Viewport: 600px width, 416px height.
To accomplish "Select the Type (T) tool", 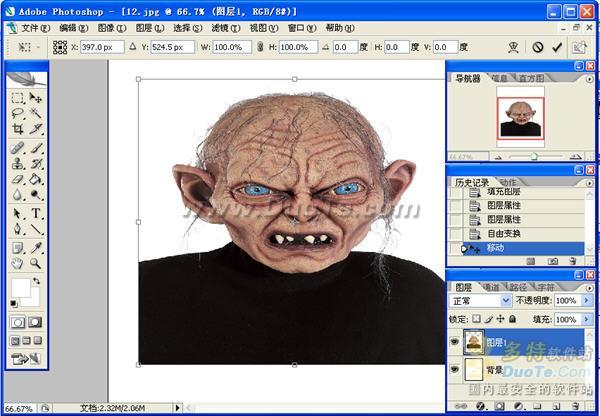I will click(36, 214).
